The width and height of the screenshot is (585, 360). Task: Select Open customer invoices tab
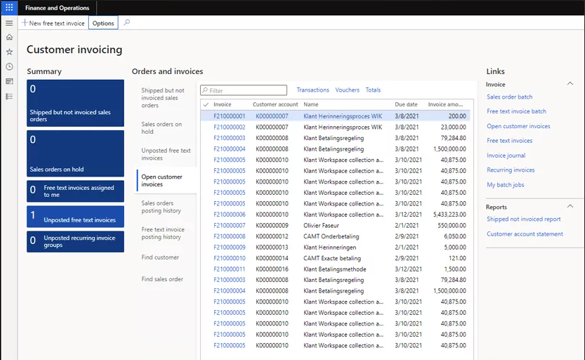click(x=166, y=181)
